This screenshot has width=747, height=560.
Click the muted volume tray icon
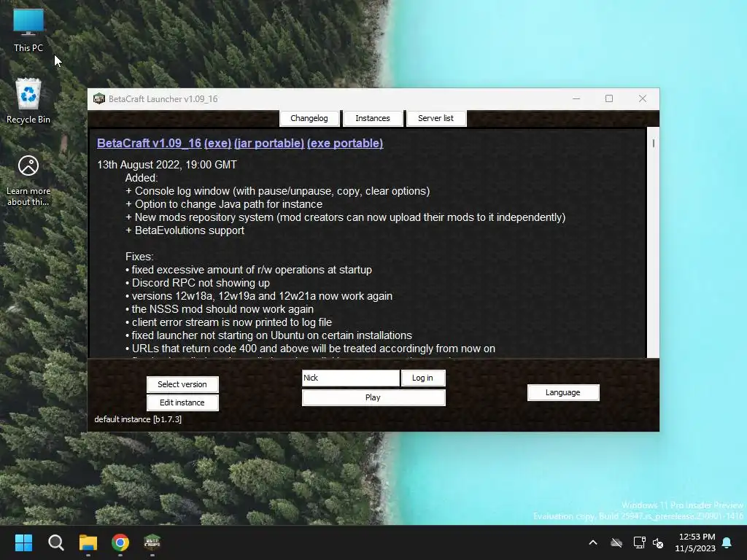click(x=658, y=542)
